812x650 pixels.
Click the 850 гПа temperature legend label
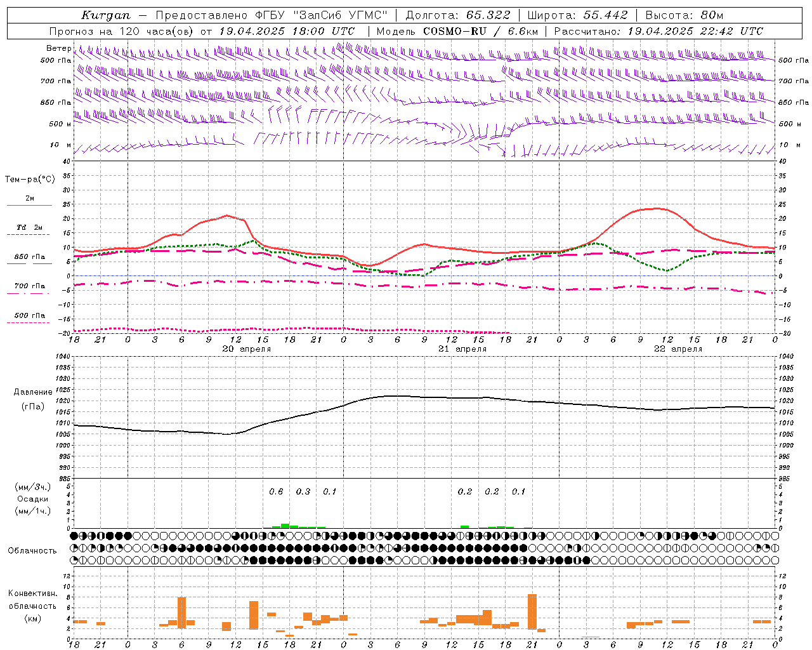click(x=29, y=257)
